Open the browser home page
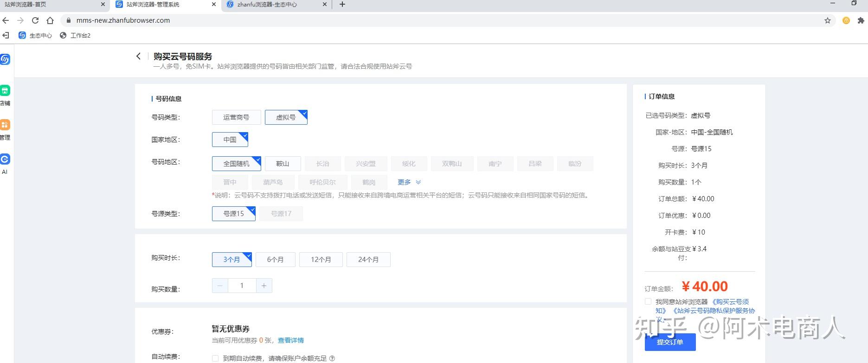This screenshot has height=363, width=868. (x=50, y=20)
